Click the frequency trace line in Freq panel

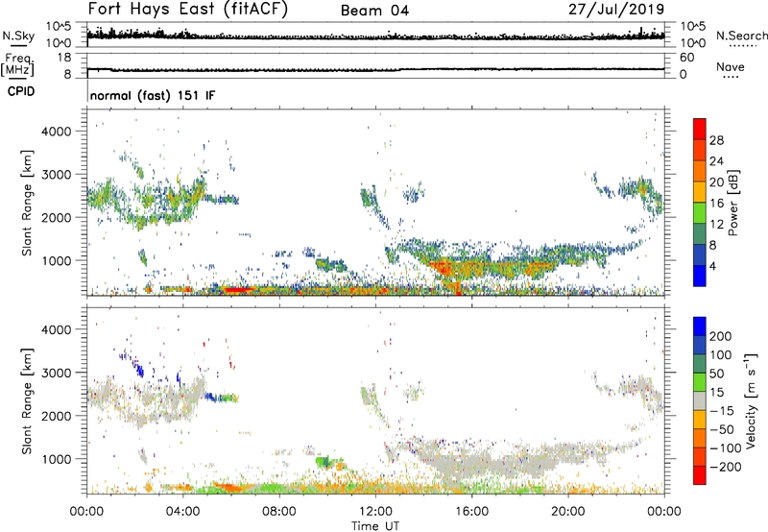(x=375, y=70)
